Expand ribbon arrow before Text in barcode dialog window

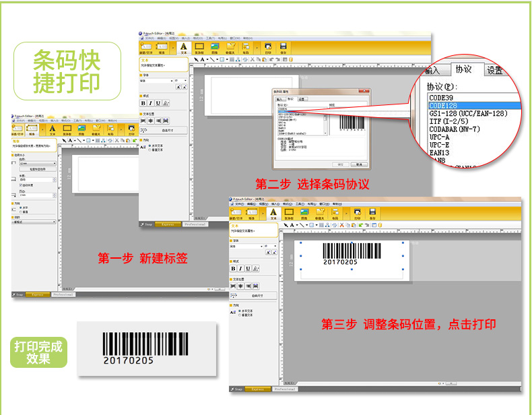(x=174, y=49)
